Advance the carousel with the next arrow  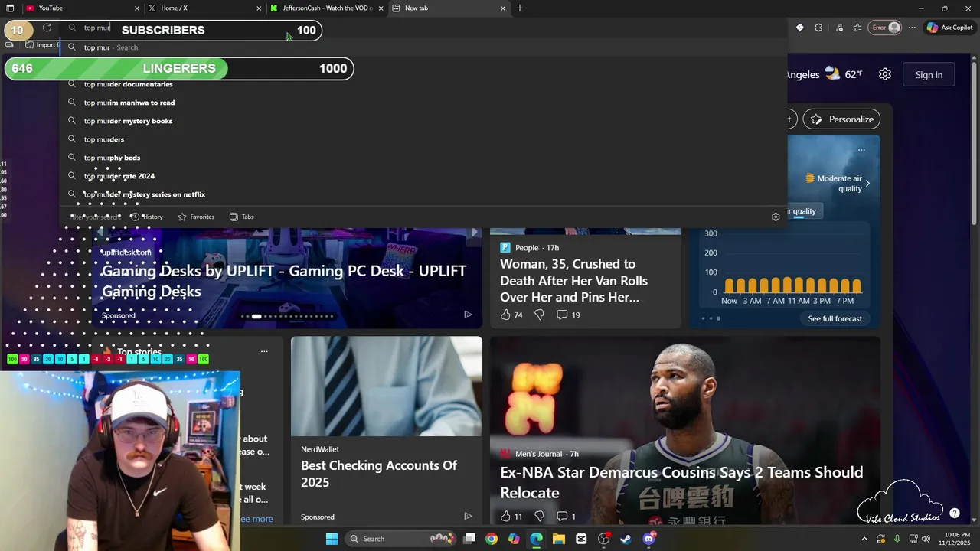[474, 232]
